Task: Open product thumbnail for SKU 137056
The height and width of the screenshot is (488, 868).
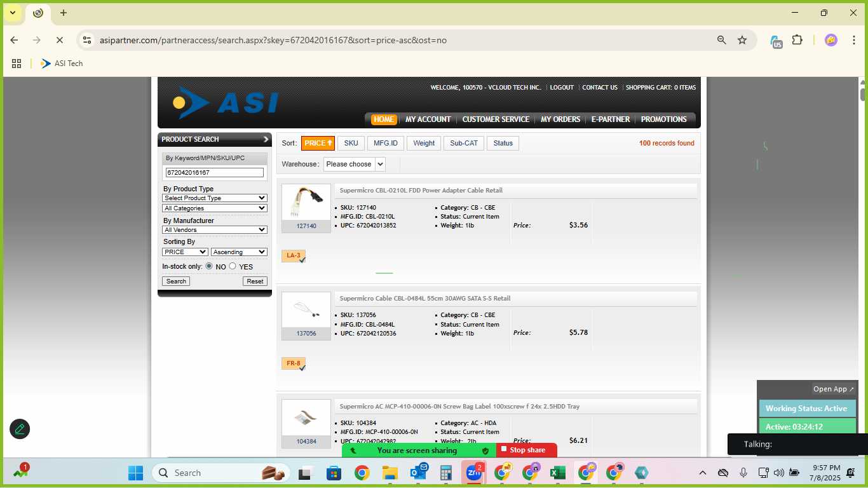Action: (x=306, y=310)
